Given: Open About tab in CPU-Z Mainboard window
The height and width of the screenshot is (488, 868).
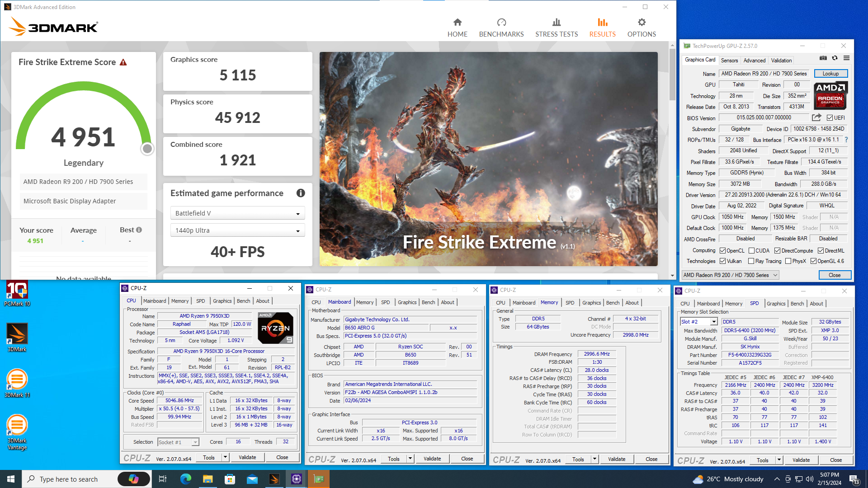Looking at the screenshot, I should pos(448,302).
